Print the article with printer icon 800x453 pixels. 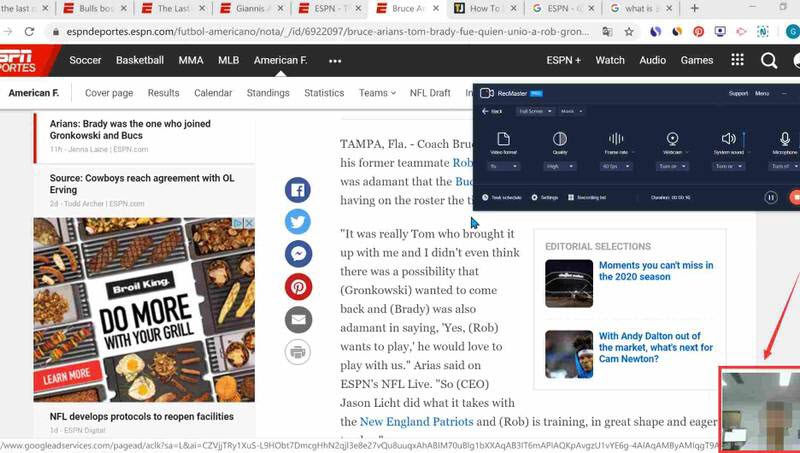click(297, 352)
